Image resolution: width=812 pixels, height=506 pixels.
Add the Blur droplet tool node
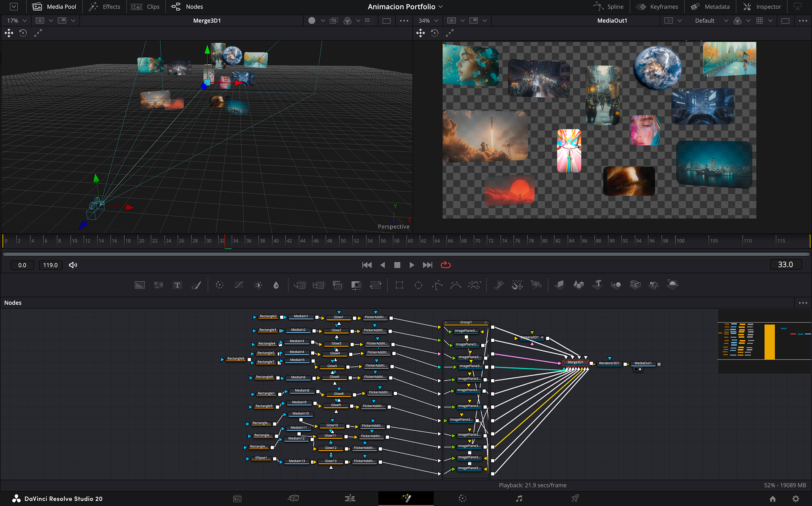click(276, 285)
